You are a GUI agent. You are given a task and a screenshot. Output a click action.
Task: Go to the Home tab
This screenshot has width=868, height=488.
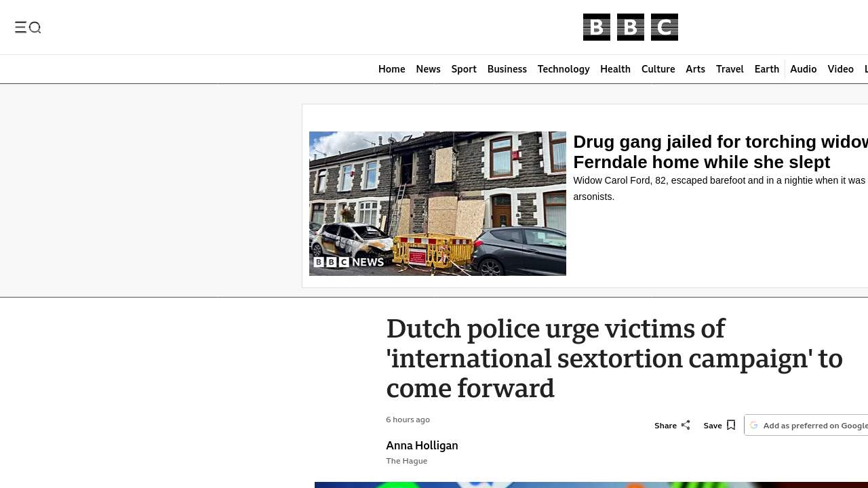click(x=391, y=69)
